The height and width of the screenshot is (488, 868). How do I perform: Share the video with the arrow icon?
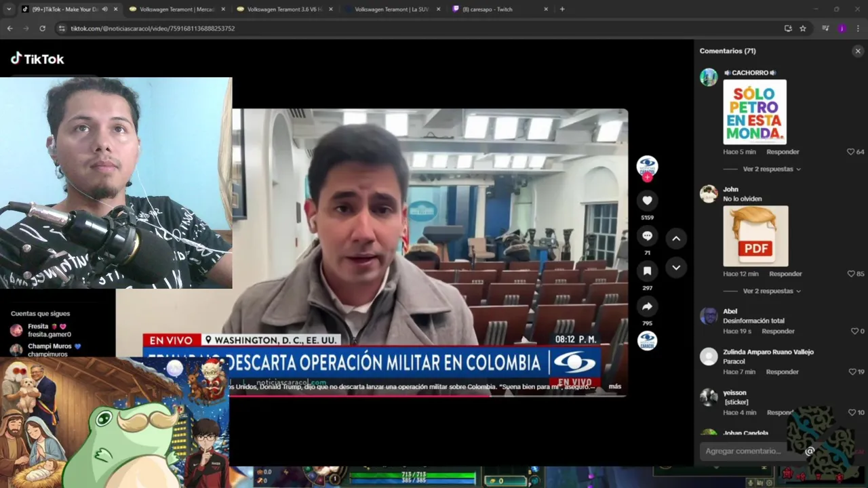[x=647, y=306]
